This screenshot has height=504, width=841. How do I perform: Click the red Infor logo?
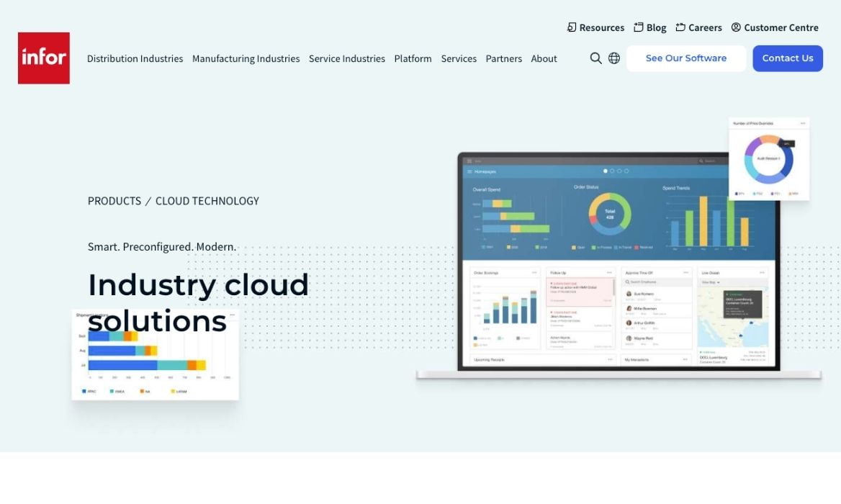tap(43, 58)
